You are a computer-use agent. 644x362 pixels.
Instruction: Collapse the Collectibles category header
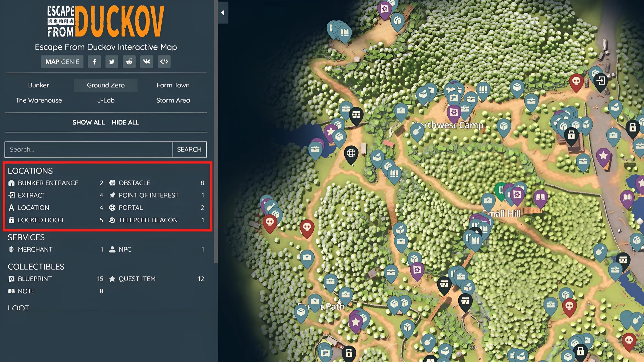coord(36,267)
